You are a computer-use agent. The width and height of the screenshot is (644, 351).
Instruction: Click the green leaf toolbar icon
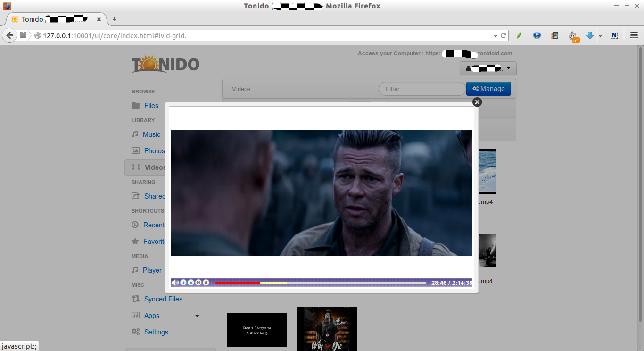pyautogui.click(x=519, y=35)
